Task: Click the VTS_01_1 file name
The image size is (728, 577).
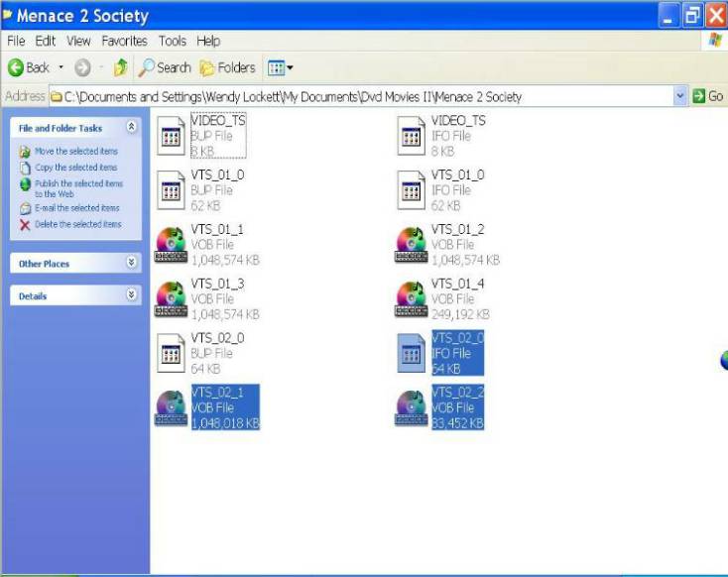Action: (x=217, y=229)
